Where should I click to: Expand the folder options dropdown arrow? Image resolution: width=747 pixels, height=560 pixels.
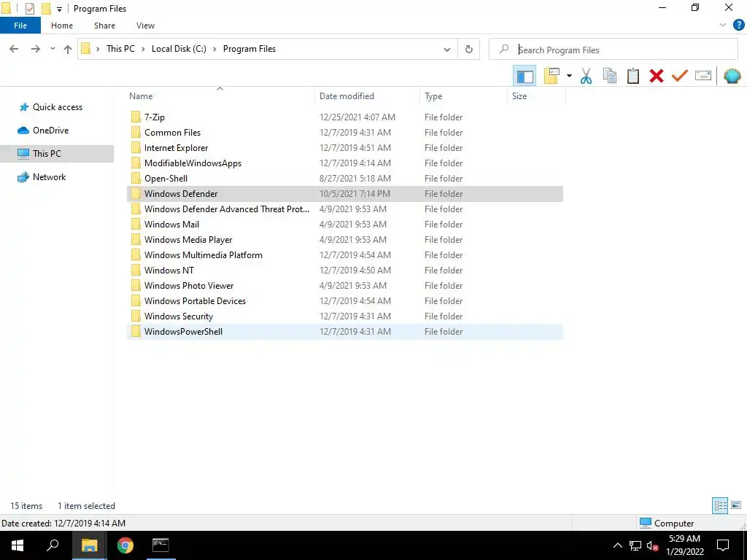coord(569,76)
